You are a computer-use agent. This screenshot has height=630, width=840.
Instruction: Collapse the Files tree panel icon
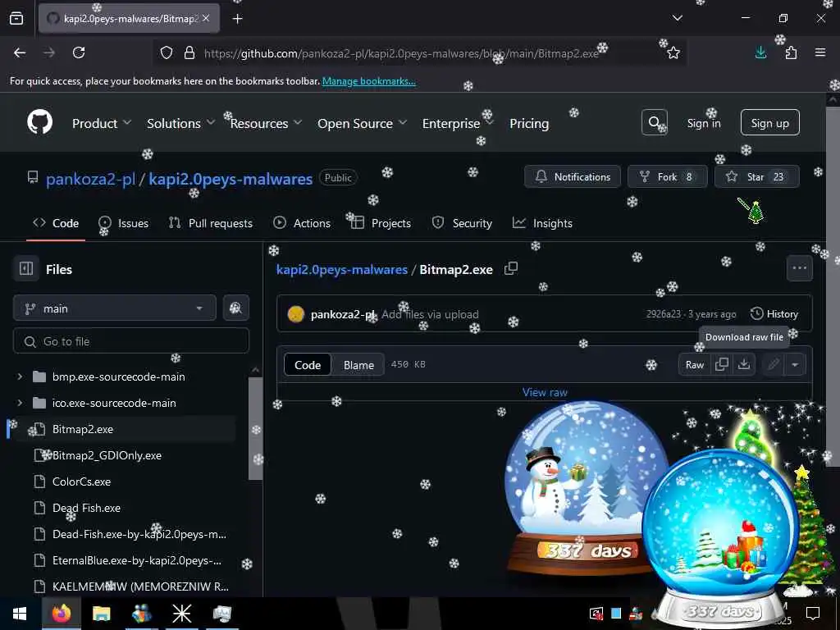(26, 268)
